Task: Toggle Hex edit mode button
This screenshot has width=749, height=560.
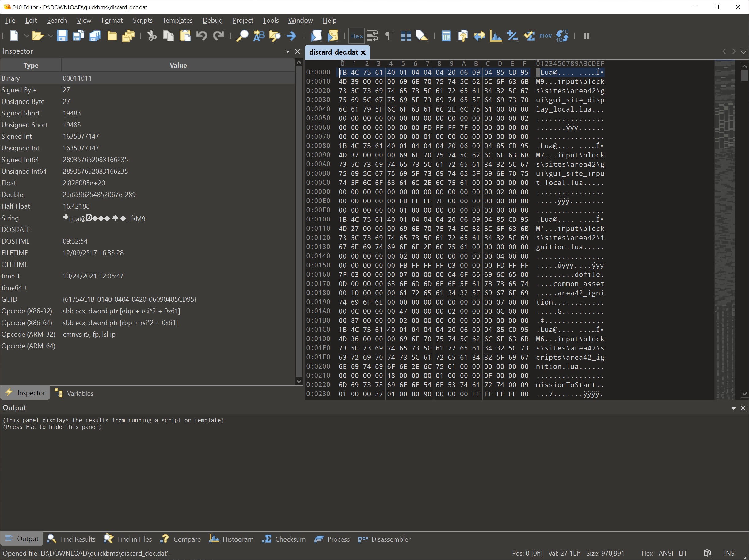Action: point(357,36)
